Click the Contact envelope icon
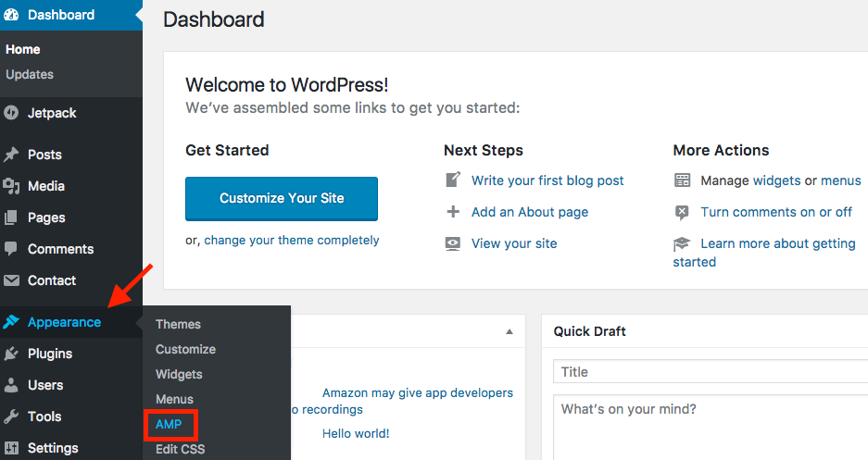Viewport: 868px width, 460px height. pos(11,280)
